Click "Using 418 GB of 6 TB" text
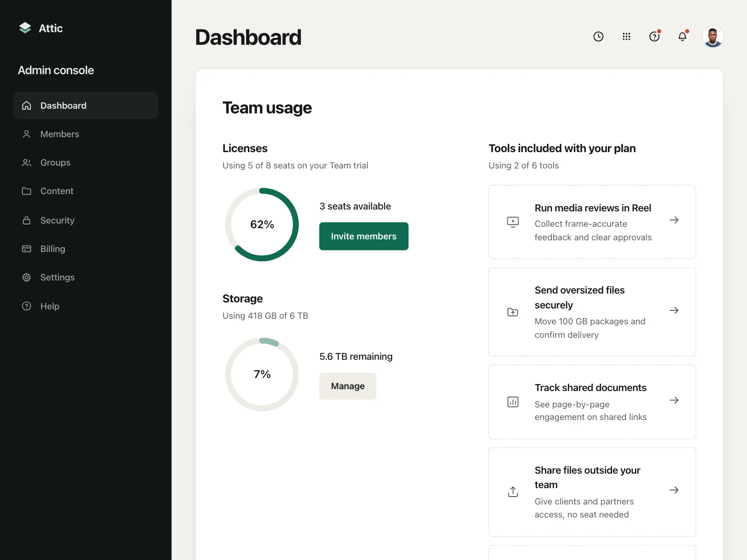The width and height of the screenshot is (747, 560). point(265,315)
